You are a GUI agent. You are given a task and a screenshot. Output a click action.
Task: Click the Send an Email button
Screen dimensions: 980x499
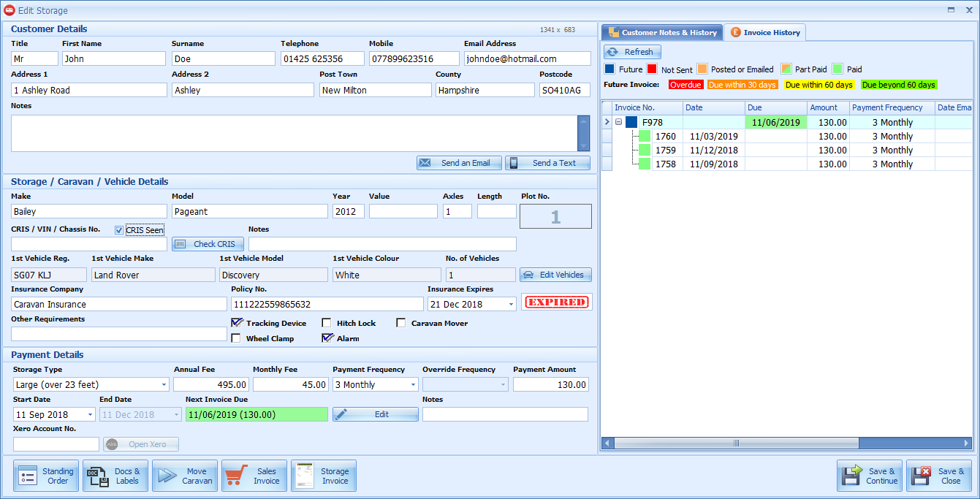(x=459, y=163)
